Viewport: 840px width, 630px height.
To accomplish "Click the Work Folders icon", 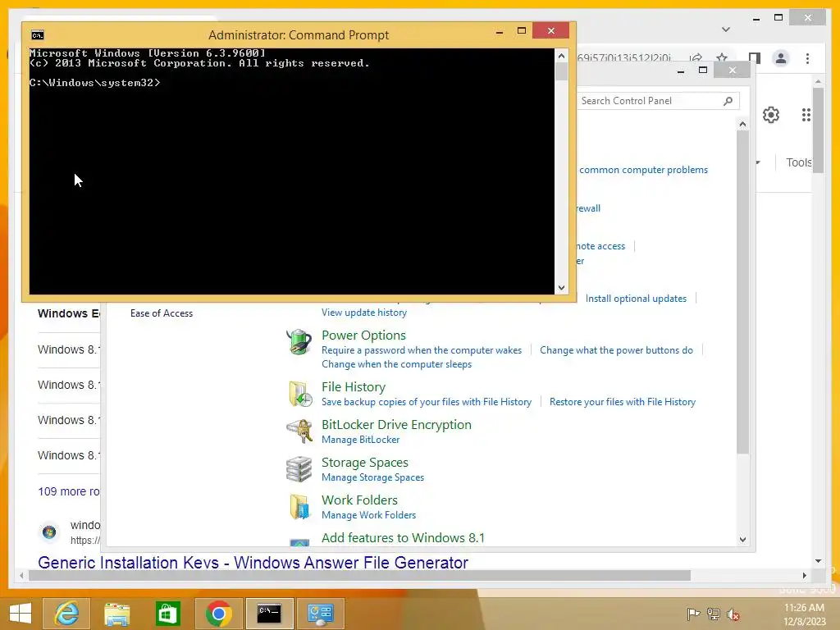I will 299,507.
